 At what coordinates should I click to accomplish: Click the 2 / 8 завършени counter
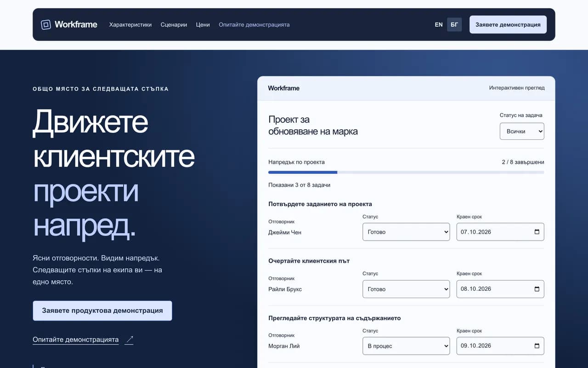[523, 162]
